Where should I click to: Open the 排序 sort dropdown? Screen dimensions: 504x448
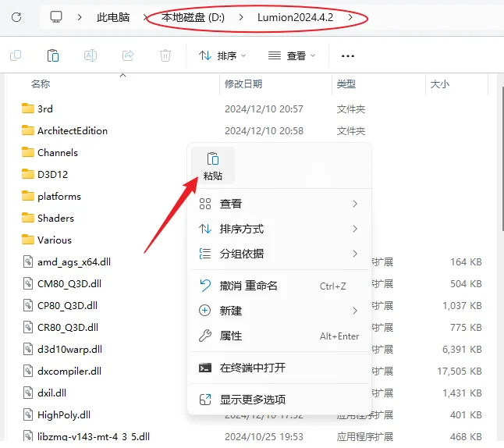point(222,56)
